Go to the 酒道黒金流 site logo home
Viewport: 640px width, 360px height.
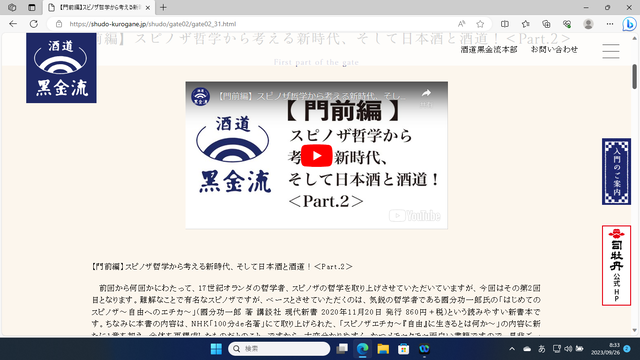62,68
